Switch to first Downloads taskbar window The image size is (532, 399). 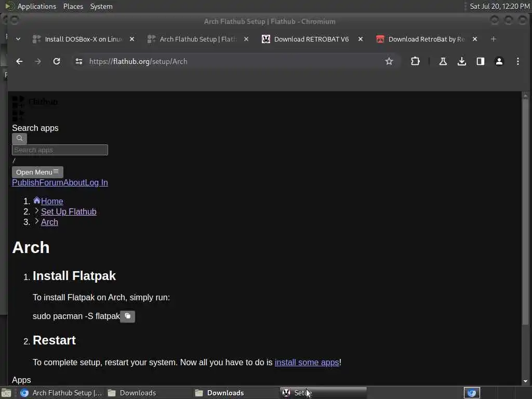click(149, 393)
